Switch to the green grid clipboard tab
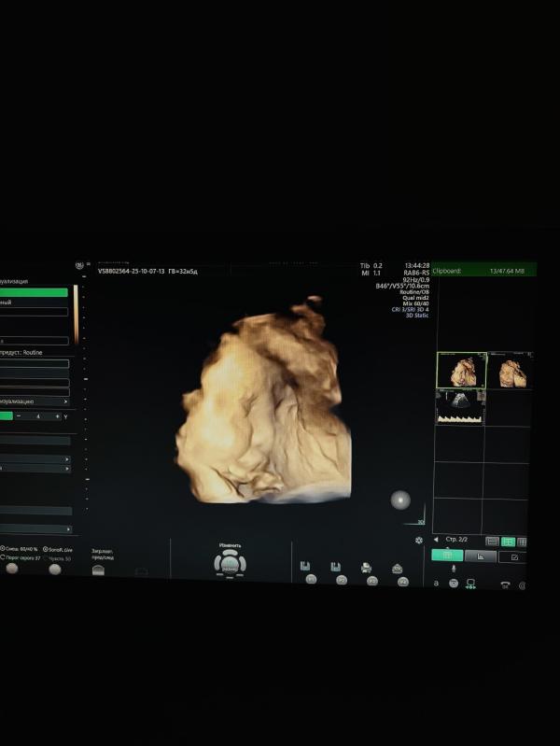Viewport: 560px width, 746px height. [447, 555]
